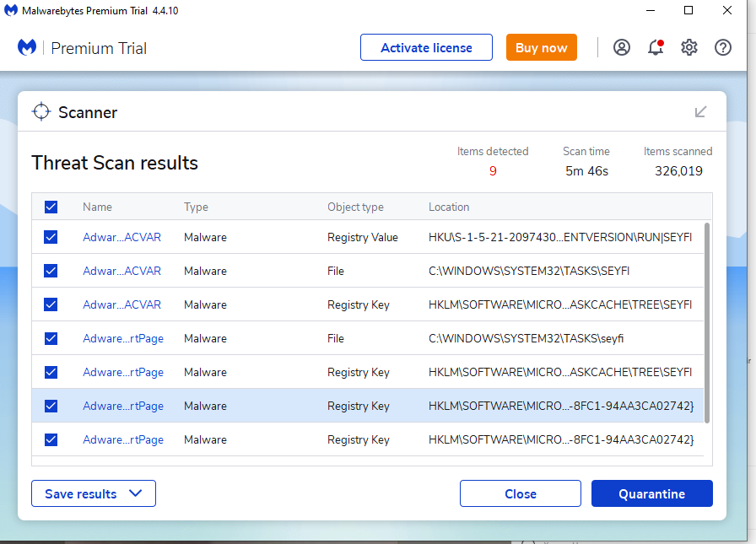756x544 pixels.
Task: Open Adwar...ACVAR link in Registry Value row
Action: point(122,237)
